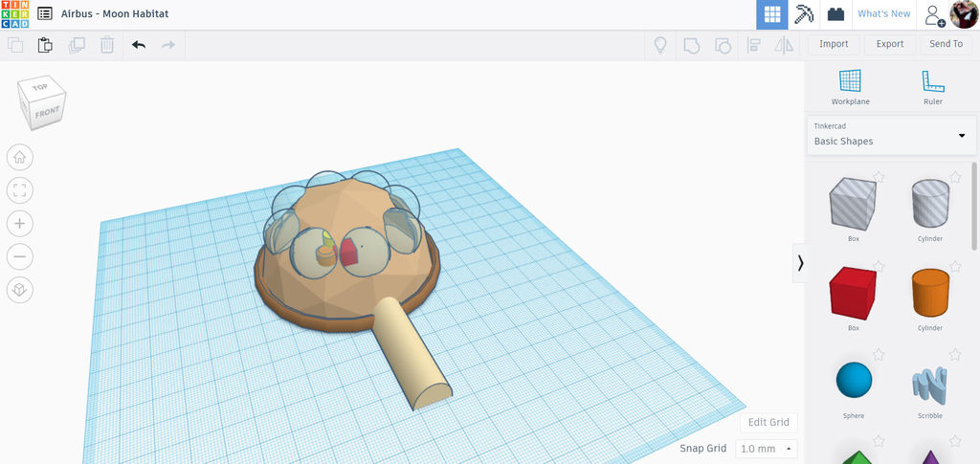Open the Blocks pickaxe mode
Viewport: 980px width, 464px height.
pyautogui.click(x=804, y=14)
